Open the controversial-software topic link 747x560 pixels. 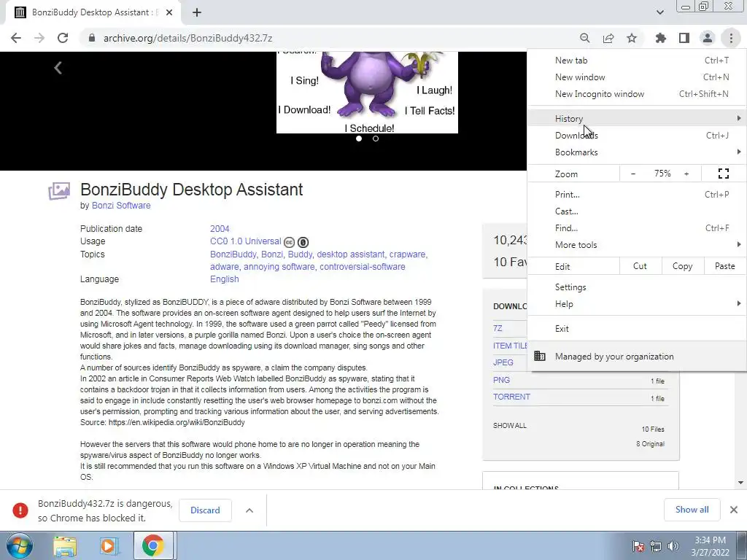click(362, 267)
